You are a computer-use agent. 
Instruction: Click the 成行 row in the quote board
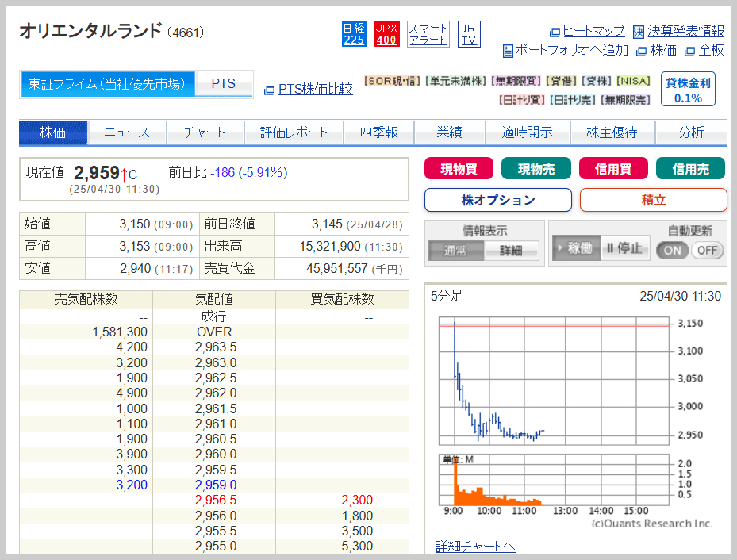[x=214, y=317]
